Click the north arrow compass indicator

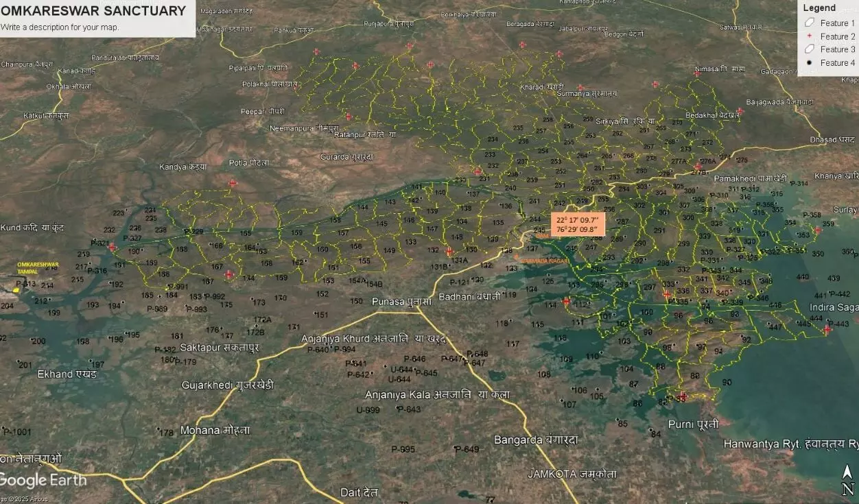coord(847,480)
